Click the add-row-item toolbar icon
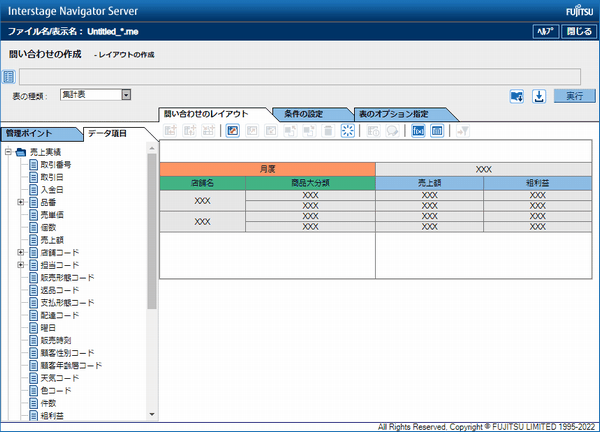 pyautogui.click(x=170, y=131)
